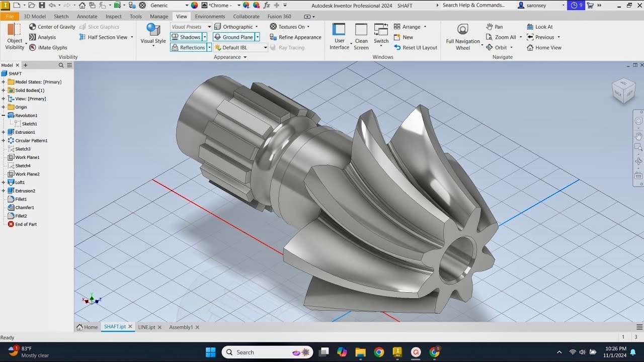Activate the Orbit tool
This screenshot has width=644, height=362.
pos(497,48)
